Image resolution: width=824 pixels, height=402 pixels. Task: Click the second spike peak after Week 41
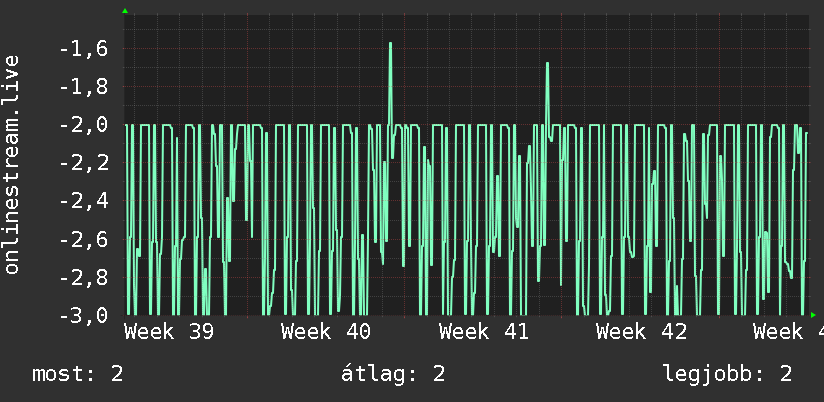point(547,64)
